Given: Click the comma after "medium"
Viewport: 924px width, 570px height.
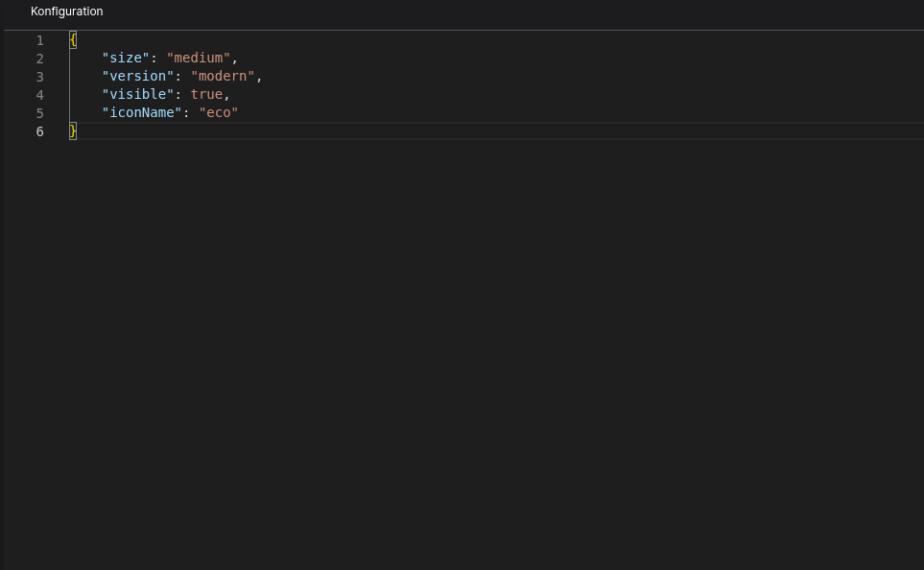Looking at the screenshot, I should 235,59.
